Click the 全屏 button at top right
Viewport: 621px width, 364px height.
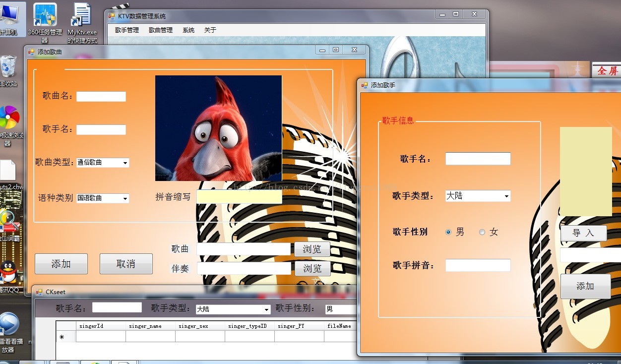pos(607,70)
